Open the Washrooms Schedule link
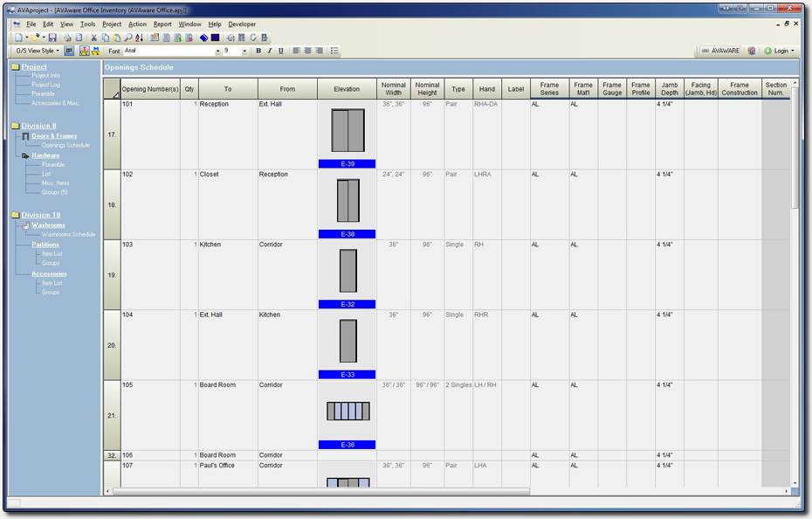This screenshot has width=812, height=519. tap(69, 234)
